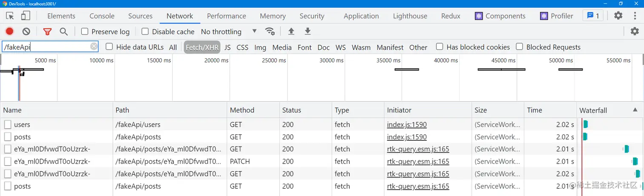Stop recording network log
This screenshot has width=644, height=196.
(x=9, y=31)
